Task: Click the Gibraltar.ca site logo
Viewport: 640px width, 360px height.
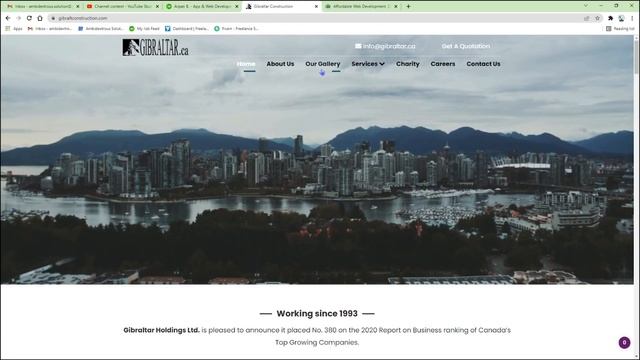Action: [156, 47]
